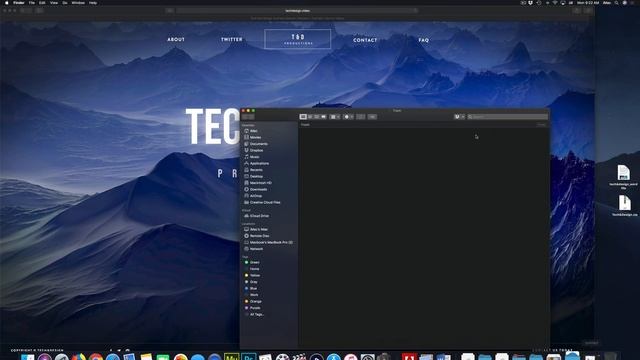Open Alec home folder in Finder sidebar

tap(251, 131)
